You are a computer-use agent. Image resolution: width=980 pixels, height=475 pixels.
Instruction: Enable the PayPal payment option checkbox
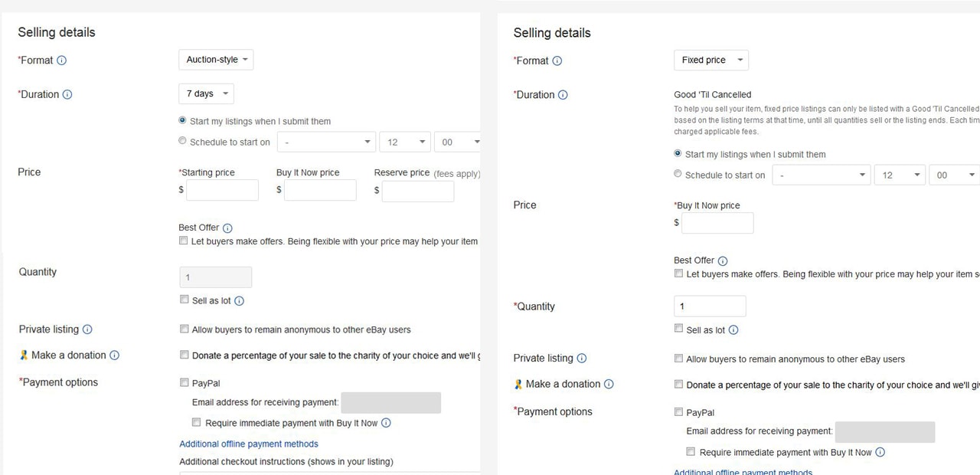(185, 382)
